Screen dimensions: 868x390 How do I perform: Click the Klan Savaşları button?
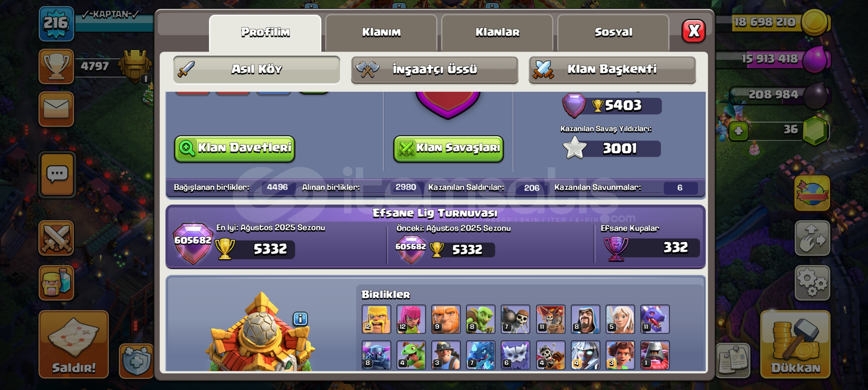point(448,148)
